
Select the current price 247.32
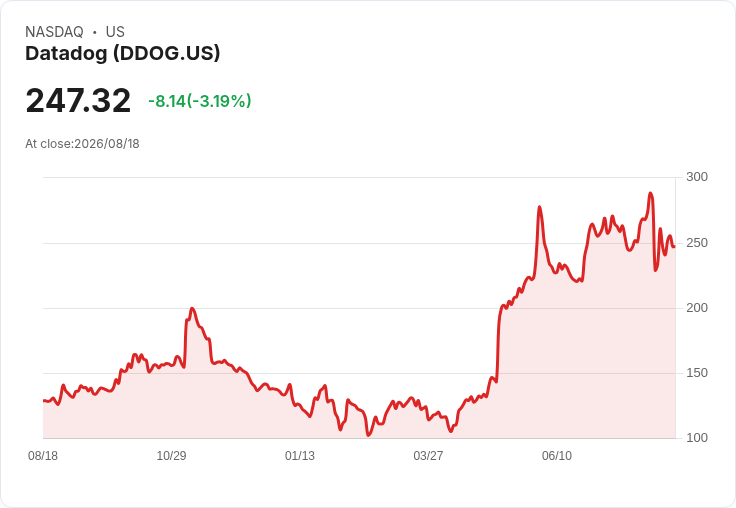tap(78, 100)
